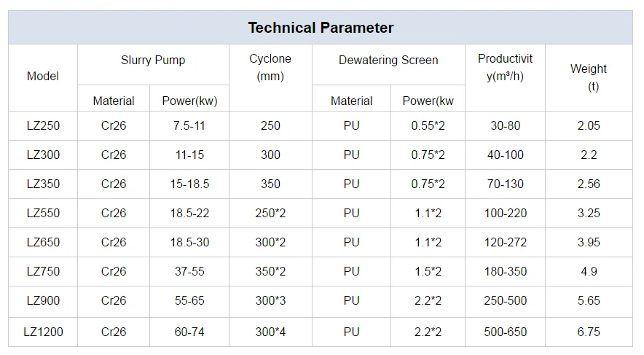The width and height of the screenshot is (644, 355).
Task: Click the 7.5-11 slurry pump power cell
Action: click(189, 125)
